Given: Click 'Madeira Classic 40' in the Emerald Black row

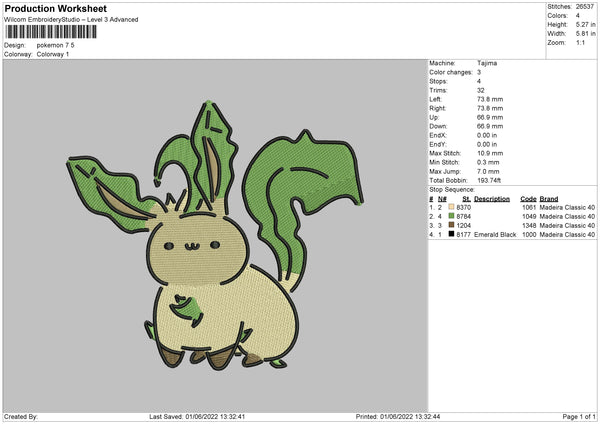Looking at the screenshot, I should pos(567,234).
